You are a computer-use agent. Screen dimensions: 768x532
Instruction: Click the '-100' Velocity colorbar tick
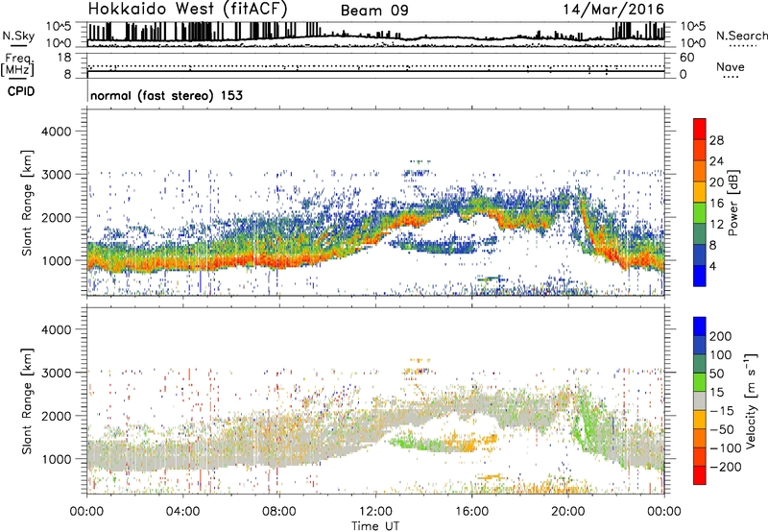coord(726,447)
